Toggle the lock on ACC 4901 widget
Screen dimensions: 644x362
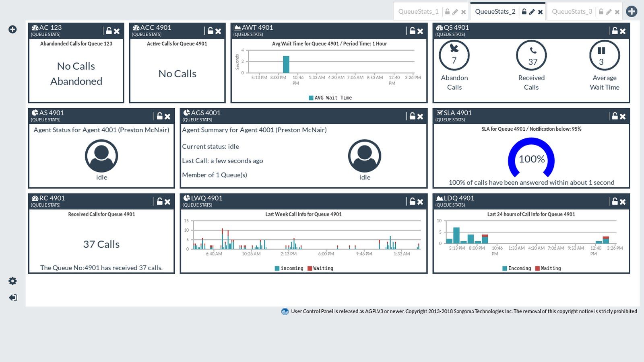coord(210,31)
